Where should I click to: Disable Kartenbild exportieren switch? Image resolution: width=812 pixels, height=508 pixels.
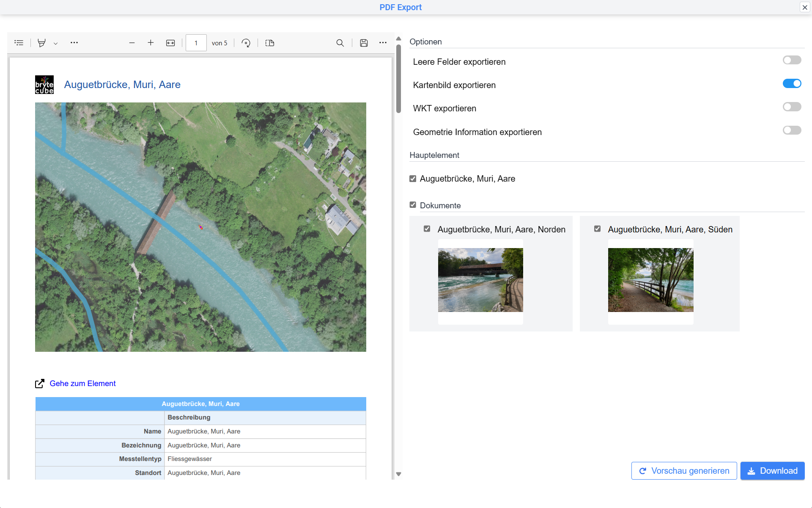pyautogui.click(x=792, y=83)
